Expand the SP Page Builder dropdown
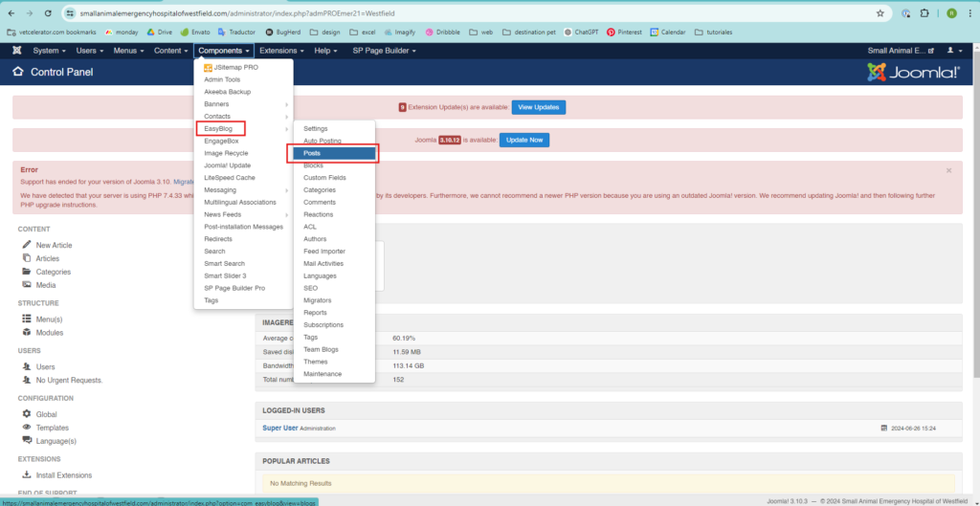Screen dimensions: 980x506 (384, 50)
